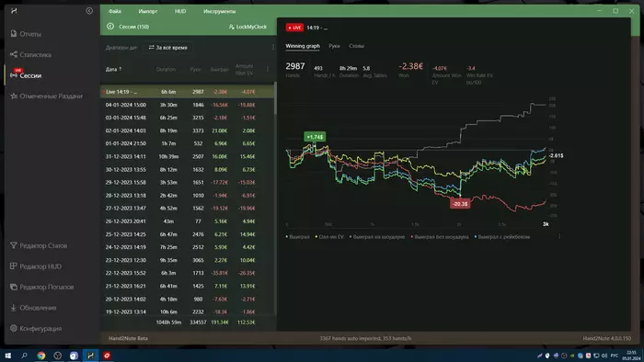Open Импорт menu
Screen dimensions: 644x362
(x=148, y=11)
